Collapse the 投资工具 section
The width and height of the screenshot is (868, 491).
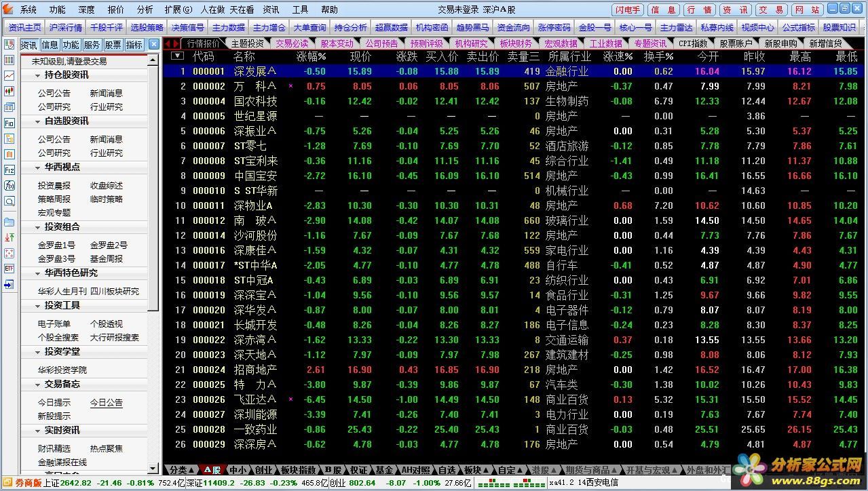(38, 306)
